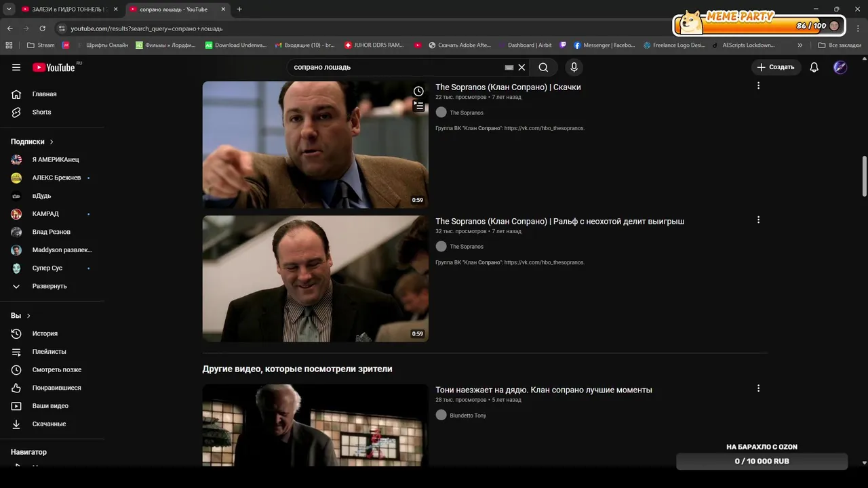Open the Влад Резнов channel subscription

52,232
